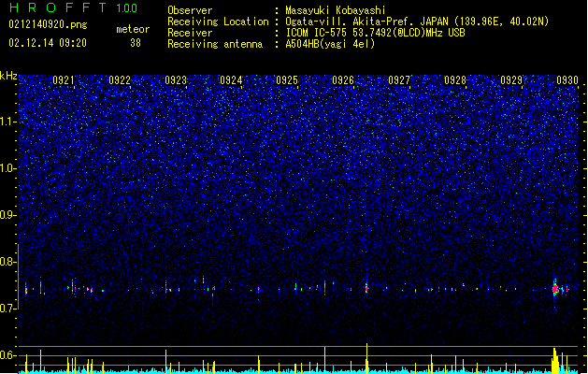Click the 0.7 kHz frequency axis label
The height and width of the screenshot is (374, 588).
pos(8,309)
